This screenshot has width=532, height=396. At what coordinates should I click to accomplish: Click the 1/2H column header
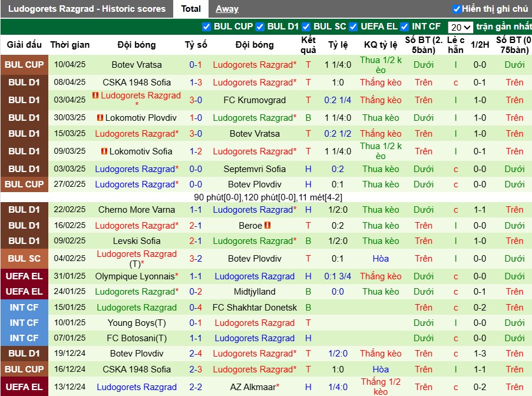pos(480,45)
